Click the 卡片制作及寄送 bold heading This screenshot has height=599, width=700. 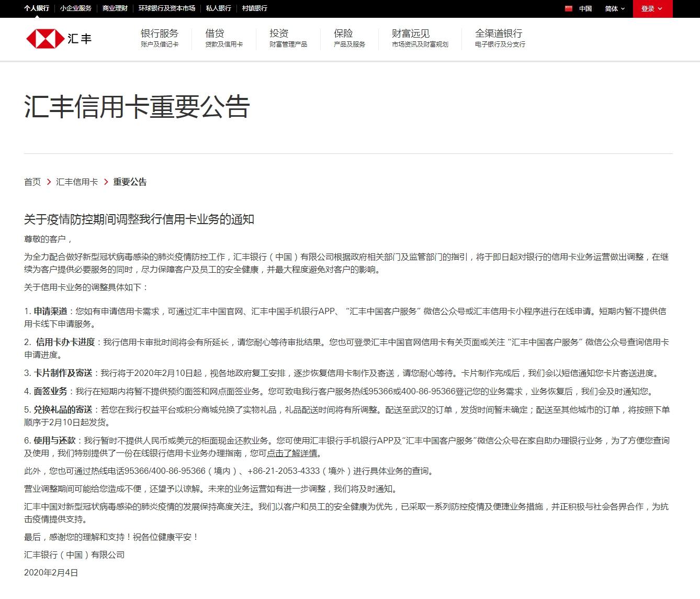tap(63, 373)
